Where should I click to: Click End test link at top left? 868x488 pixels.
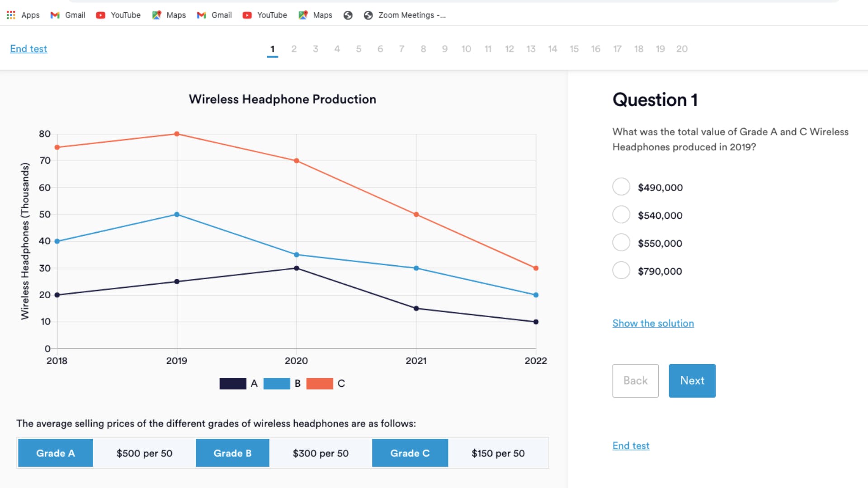[x=28, y=49]
